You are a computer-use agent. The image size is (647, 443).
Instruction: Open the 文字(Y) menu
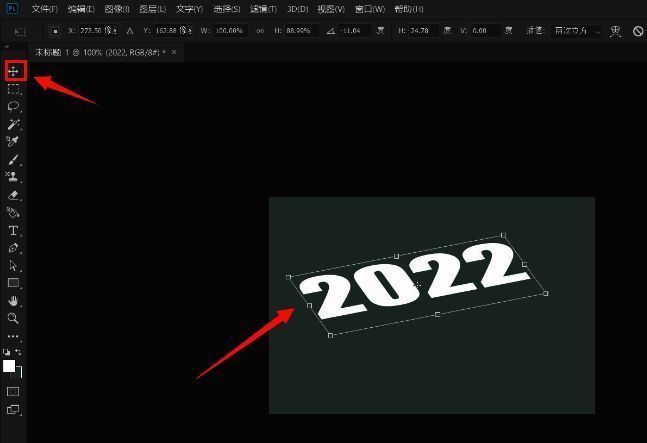(x=189, y=9)
